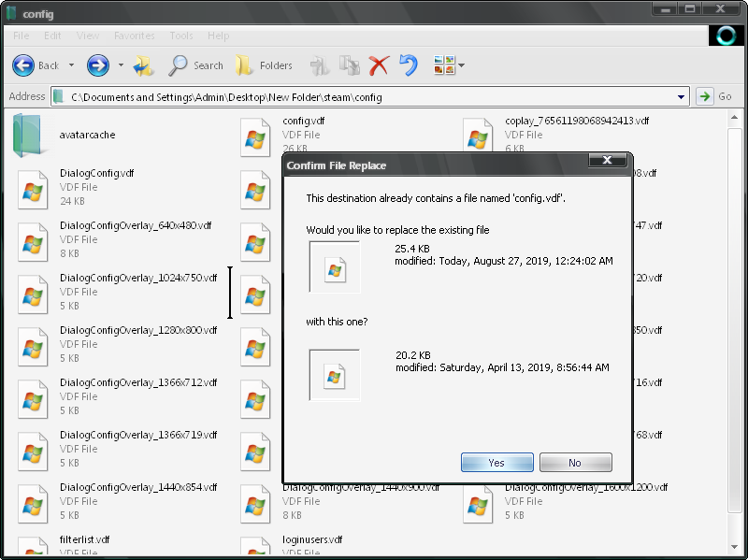
Task: Click the green Go arrow icon
Action: point(704,95)
